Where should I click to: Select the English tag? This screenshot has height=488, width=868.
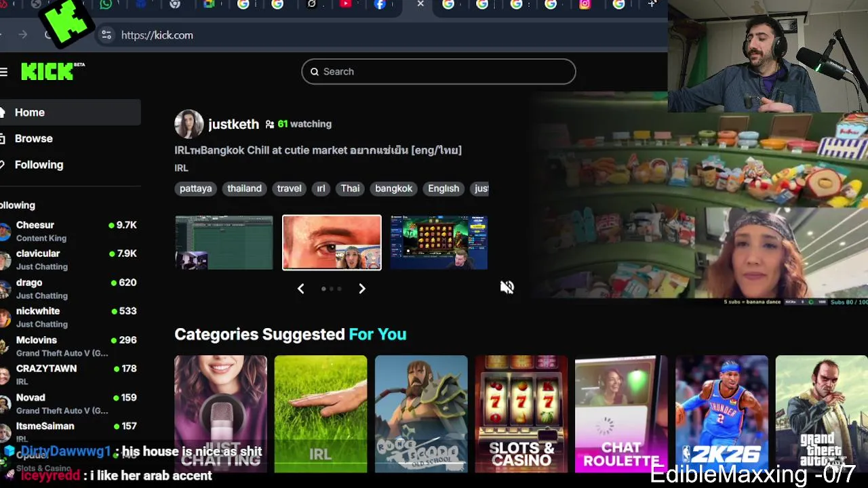pyautogui.click(x=443, y=188)
